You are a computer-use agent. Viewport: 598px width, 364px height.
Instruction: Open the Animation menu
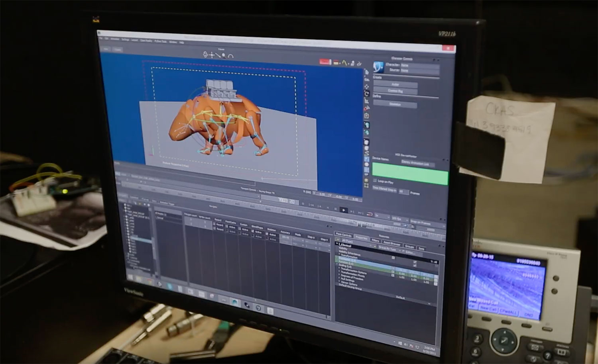click(115, 39)
